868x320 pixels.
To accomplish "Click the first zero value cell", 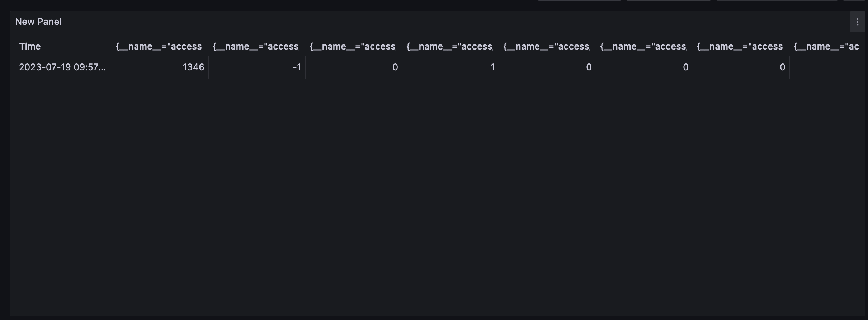I will point(395,67).
